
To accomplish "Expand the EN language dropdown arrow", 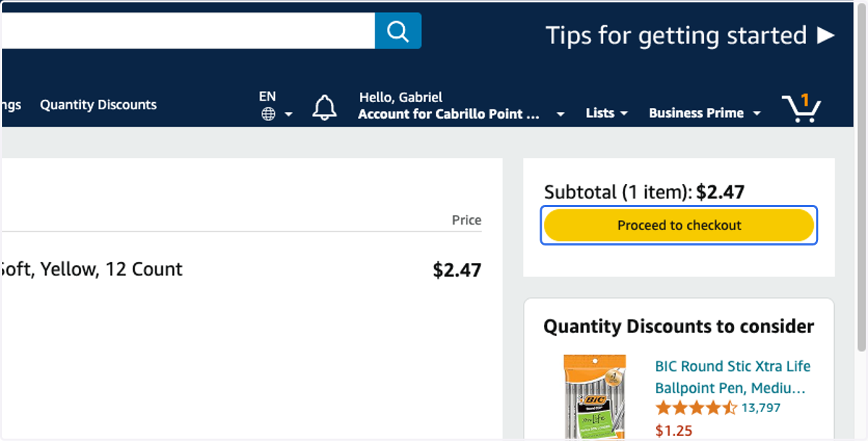I will coord(289,114).
